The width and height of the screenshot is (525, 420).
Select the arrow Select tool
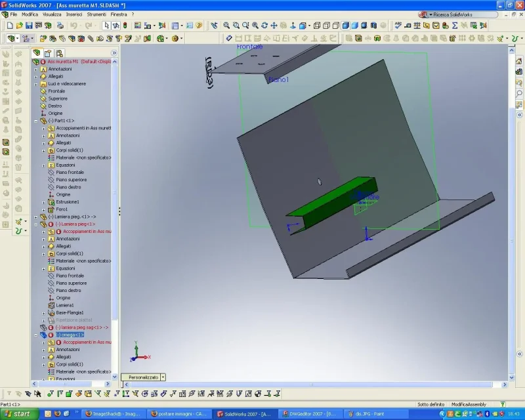[106, 26]
